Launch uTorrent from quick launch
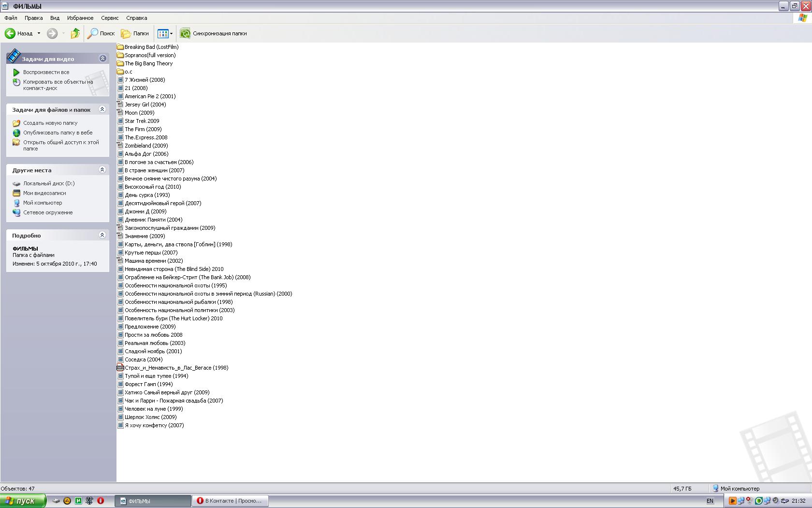 [78, 501]
